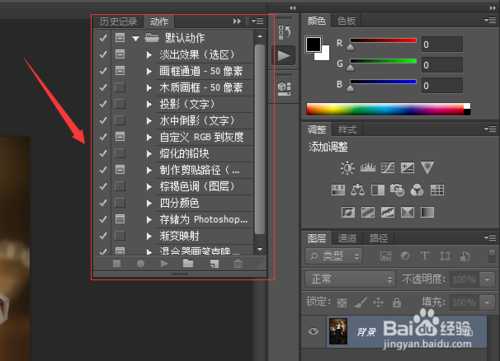Viewport: 500px width, 361px height.
Task: Switch to the 历史记录 tab
Action: 118,22
